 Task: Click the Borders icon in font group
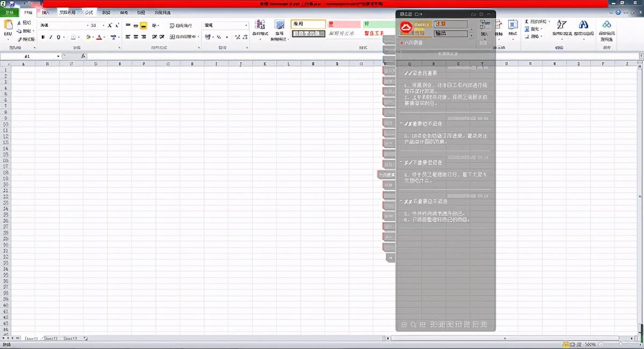pyautogui.click(x=74, y=37)
